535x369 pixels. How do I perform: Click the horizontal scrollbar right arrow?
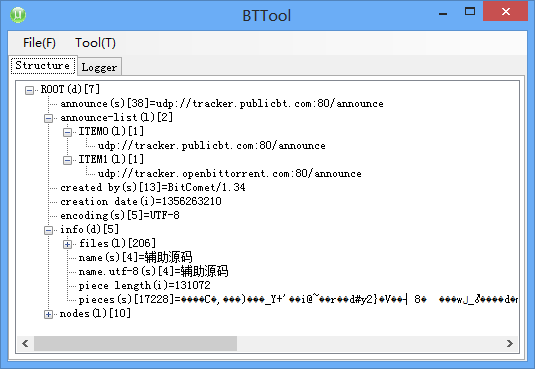pyautogui.click(x=510, y=343)
